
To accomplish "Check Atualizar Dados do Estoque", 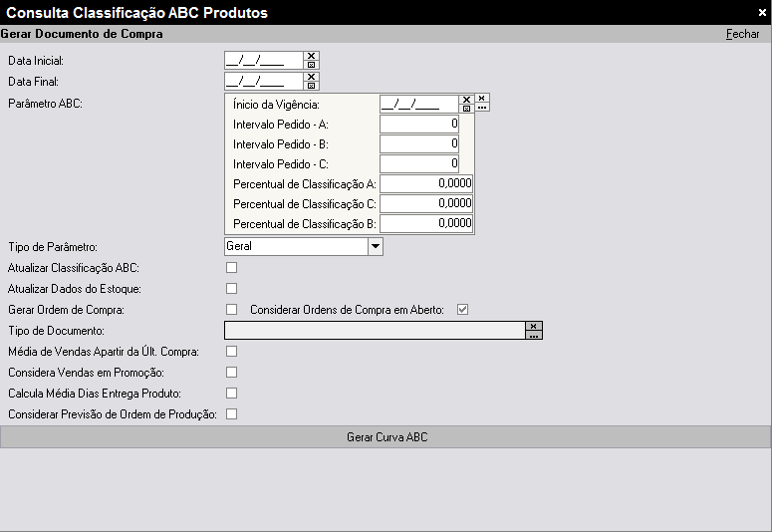I will pos(231,288).
